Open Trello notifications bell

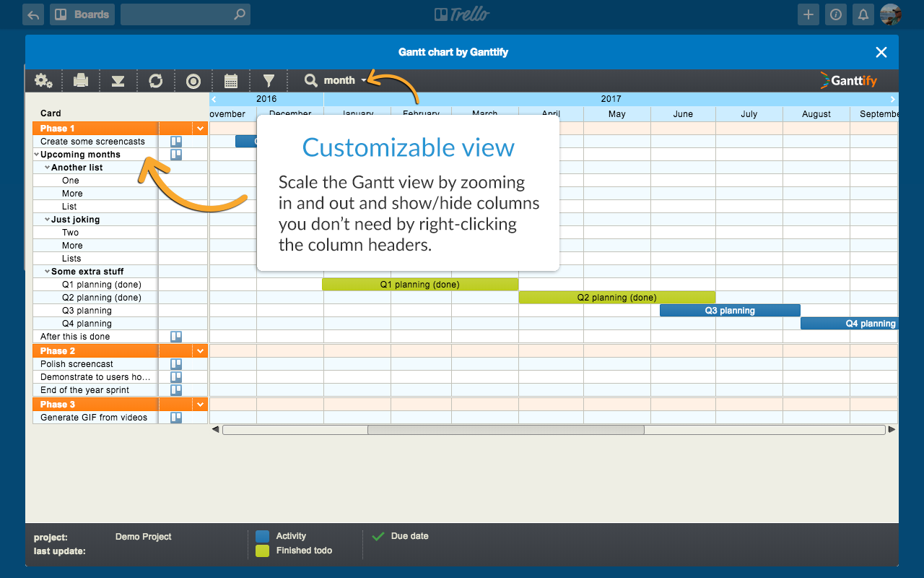tap(863, 14)
